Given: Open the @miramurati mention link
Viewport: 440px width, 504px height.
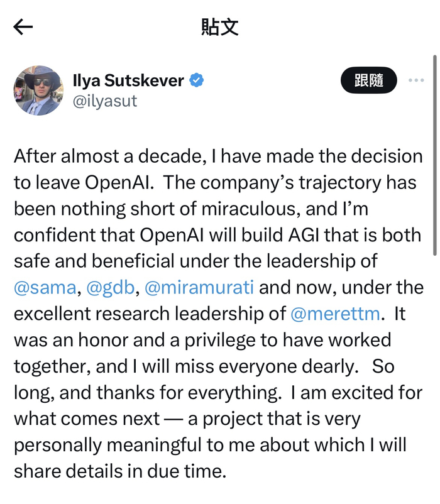Looking at the screenshot, I should (x=199, y=287).
